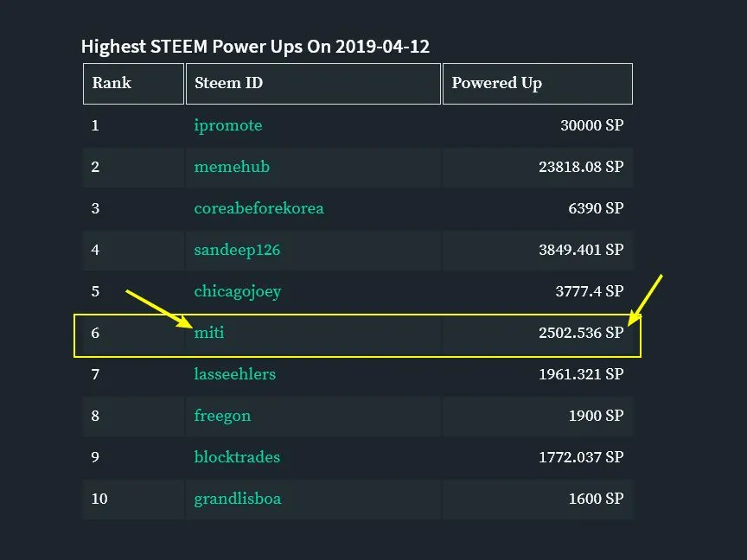This screenshot has height=560, width=747.
Task: Visit the chicagojoey account link
Action: coord(237,291)
